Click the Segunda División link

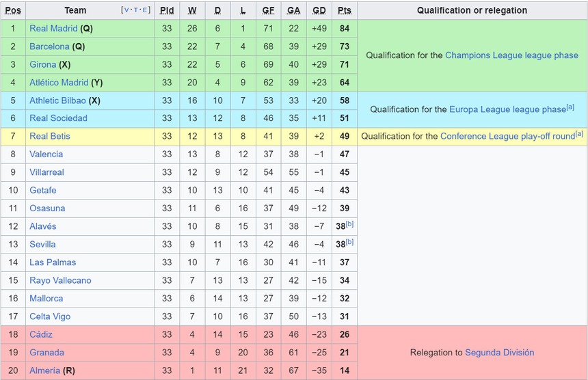click(x=499, y=353)
